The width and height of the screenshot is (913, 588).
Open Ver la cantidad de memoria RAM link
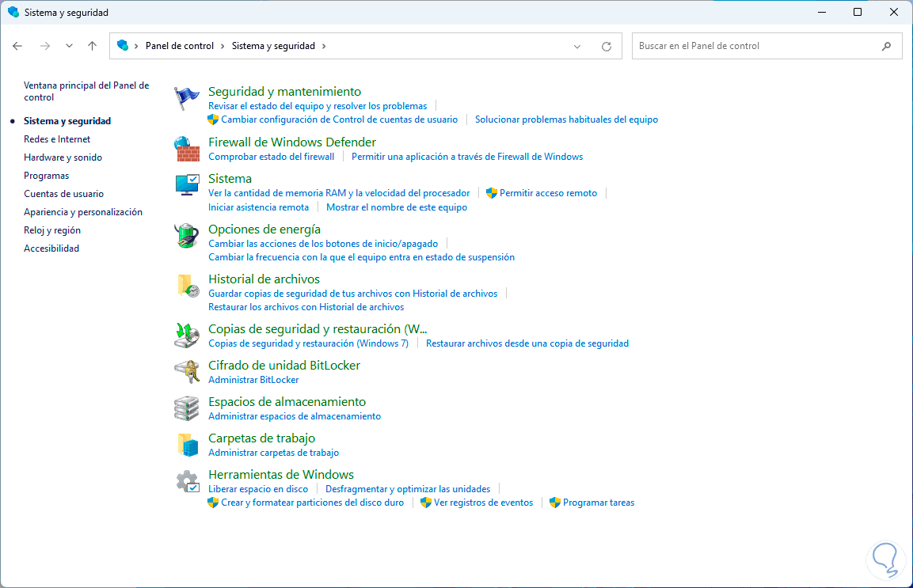(339, 192)
